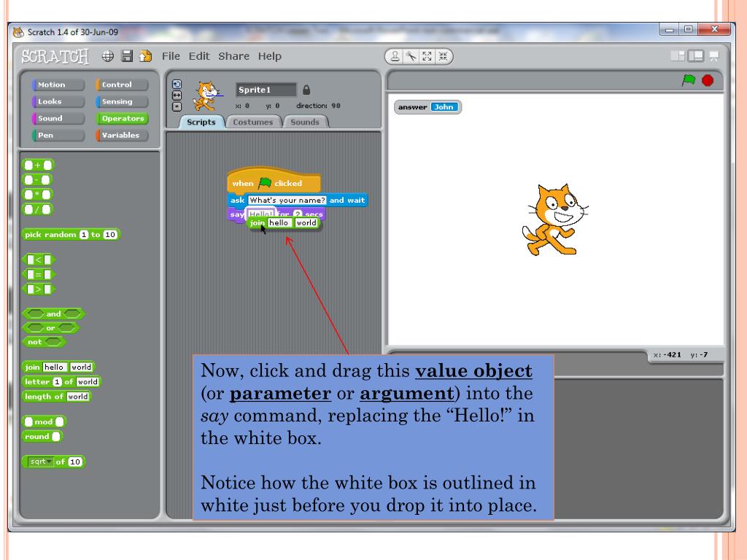Select the delete scissors tool
The image size is (747, 560).
411,57
